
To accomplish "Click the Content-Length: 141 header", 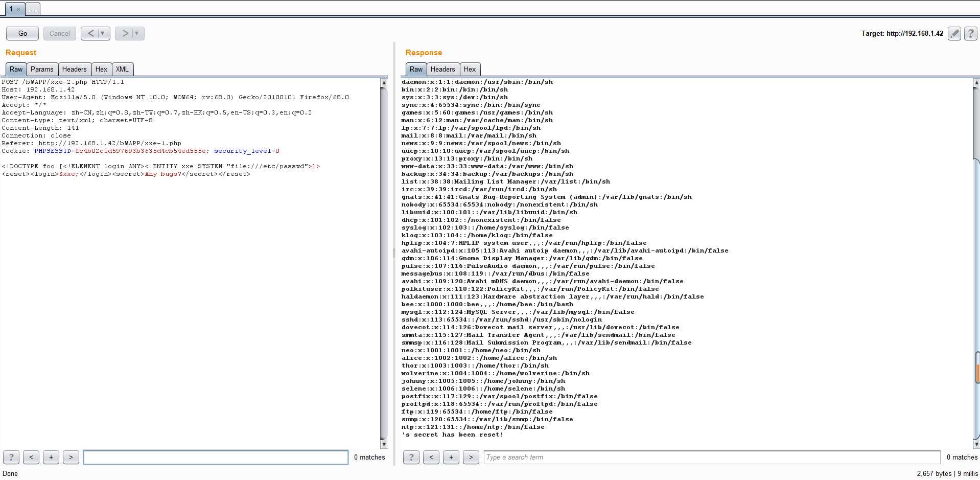I will (x=40, y=128).
